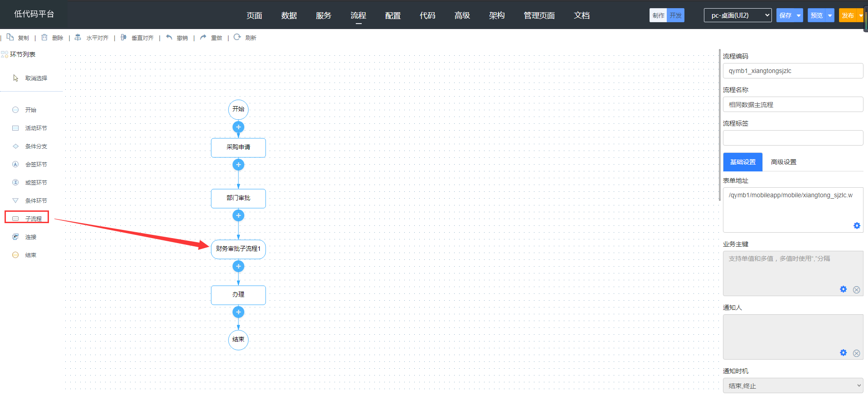
Task: Expand the save button dropdown arrow
Action: pyautogui.click(x=799, y=15)
